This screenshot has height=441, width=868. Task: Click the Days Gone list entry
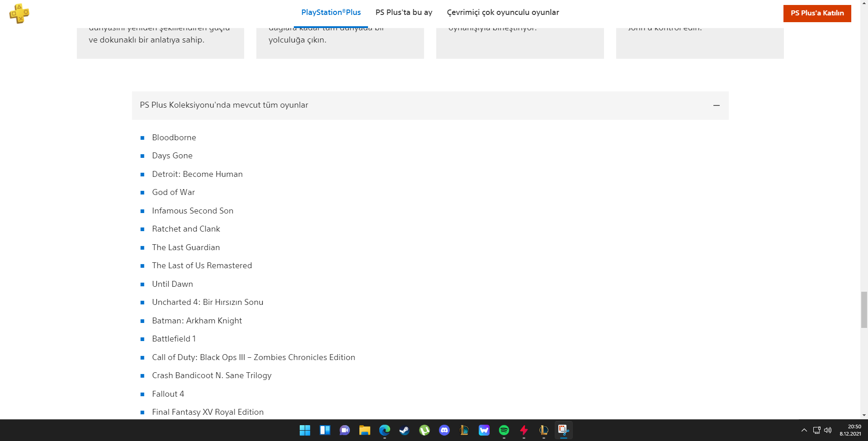(x=172, y=156)
